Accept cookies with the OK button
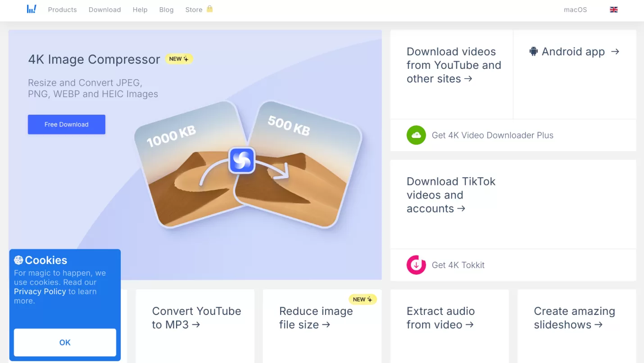644x363 pixels. coord(65,342)
